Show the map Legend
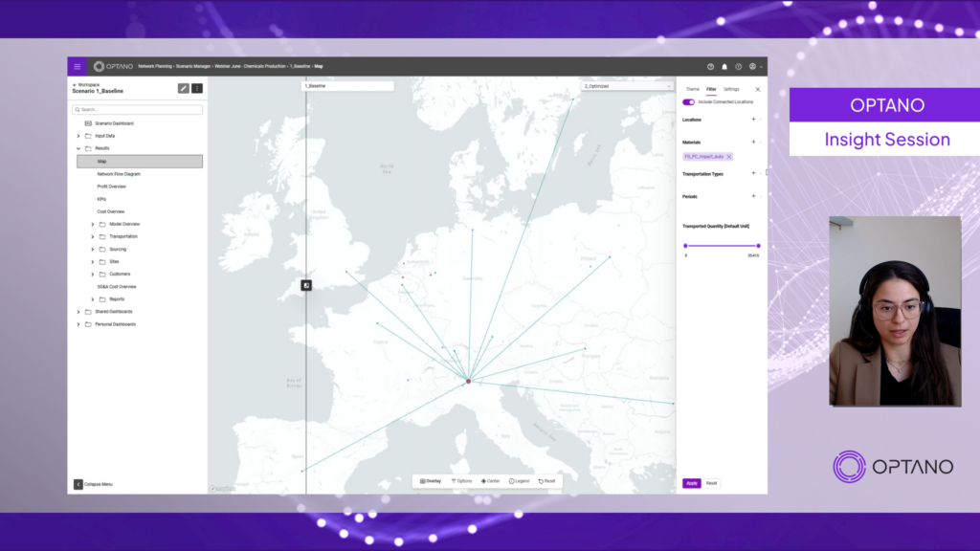This screenshot has width=980, height=551. click(519, 481)
